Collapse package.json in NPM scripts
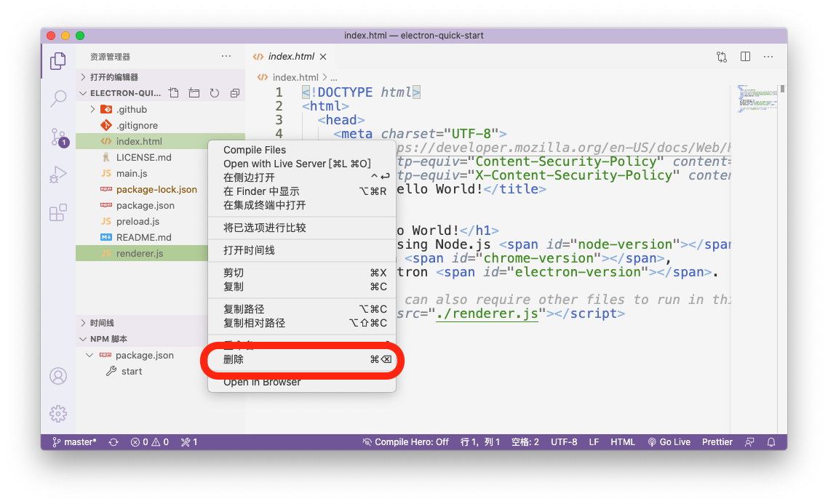 click(x=89, y=356)
